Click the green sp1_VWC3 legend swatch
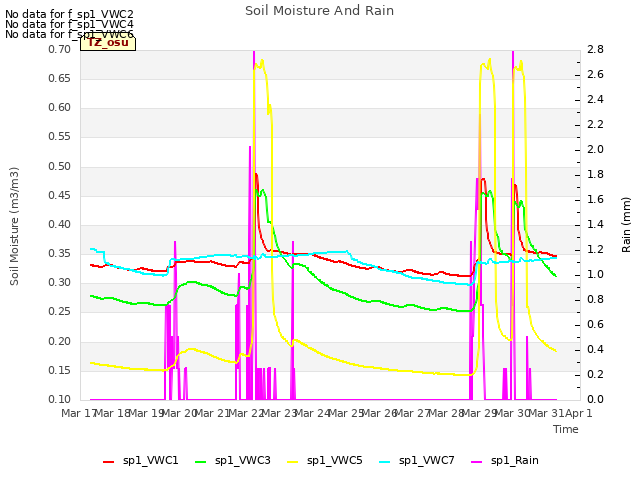Screen dimensions: 640x480 pos(200,462)
